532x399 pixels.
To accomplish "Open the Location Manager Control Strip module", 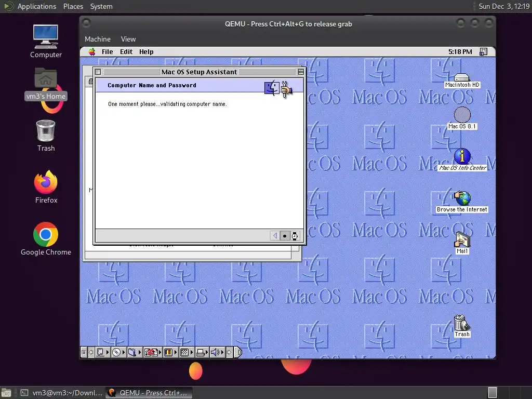I will (x=152, y=352).
